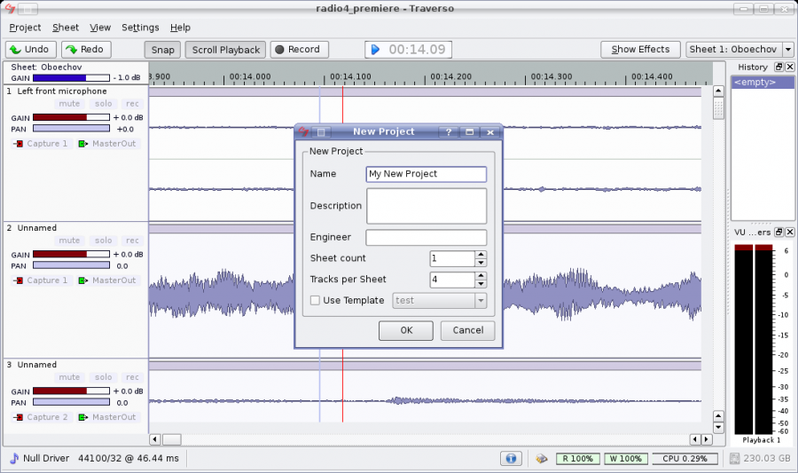Viewport: 798px width, 473px height.
Task: Click the CPU 0.29% status indicator
Action: coord(685,459)
